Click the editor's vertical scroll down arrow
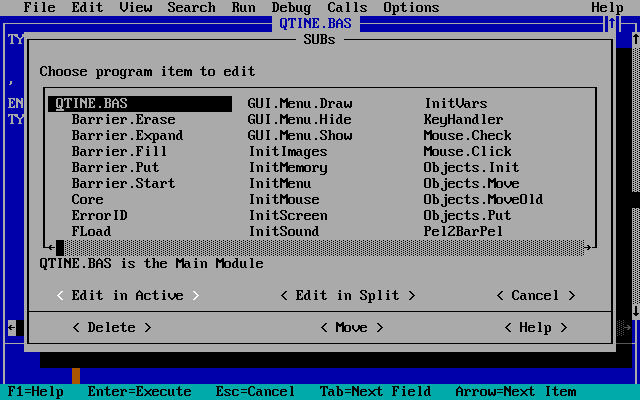Image resolution: width=640 pixels, height=400 pixels. [636, 311]
